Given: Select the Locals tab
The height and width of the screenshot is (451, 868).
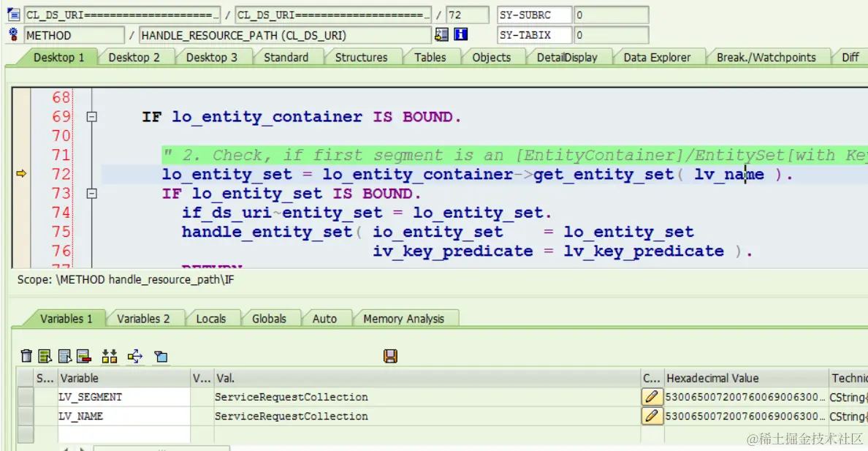Looking at the screenshot, I should [211, 319].
